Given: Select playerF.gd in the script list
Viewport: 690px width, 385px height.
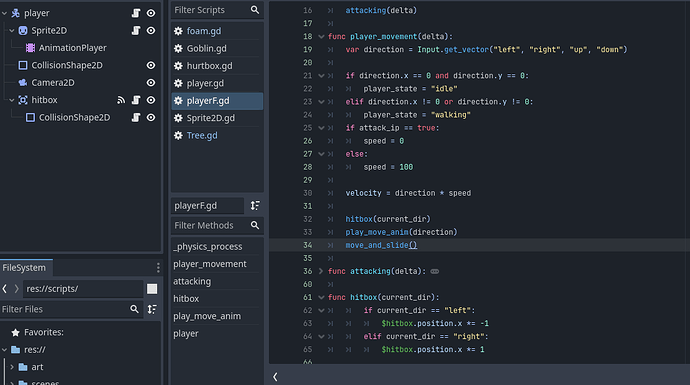Looking at the screenshot, I should [217, 100].
